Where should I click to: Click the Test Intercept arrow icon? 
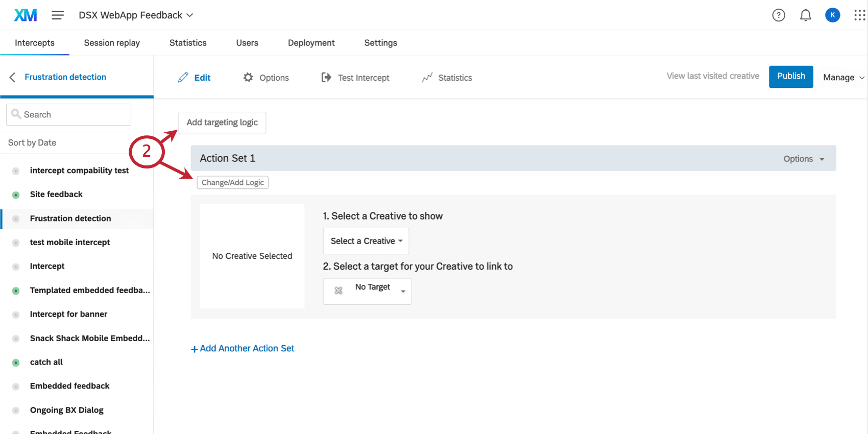(326, 78)
